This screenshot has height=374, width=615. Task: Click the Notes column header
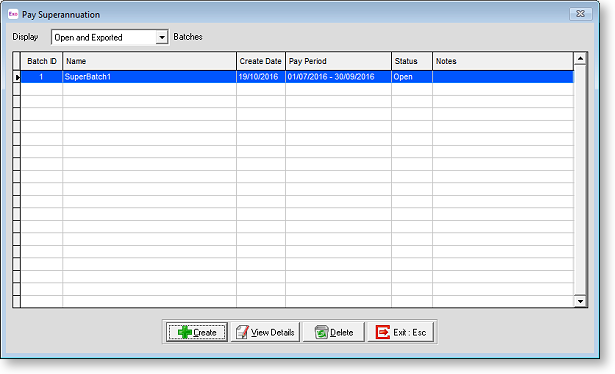[x=503, y=61]
